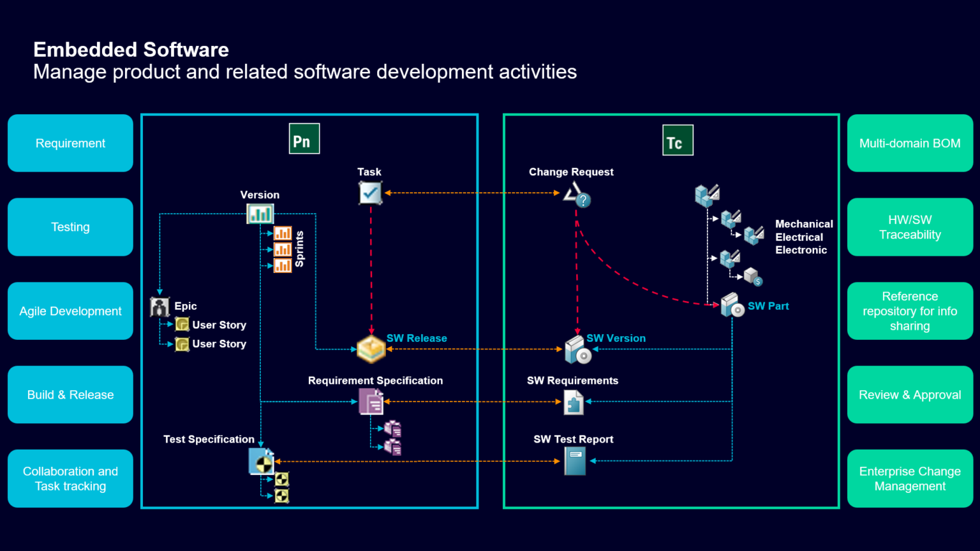Select the Build & Release button

click(x=70, y=395)
